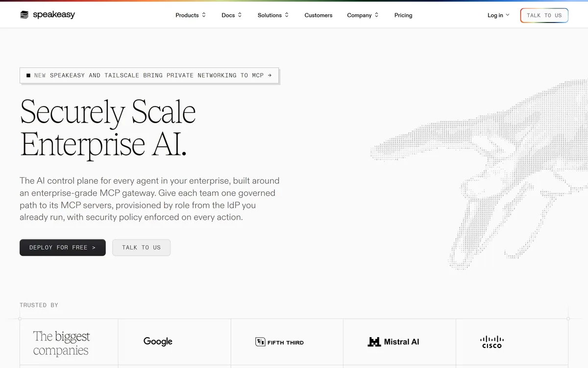
Task: Click the header Talk To Us button
Action: click(x=544, y=15)
